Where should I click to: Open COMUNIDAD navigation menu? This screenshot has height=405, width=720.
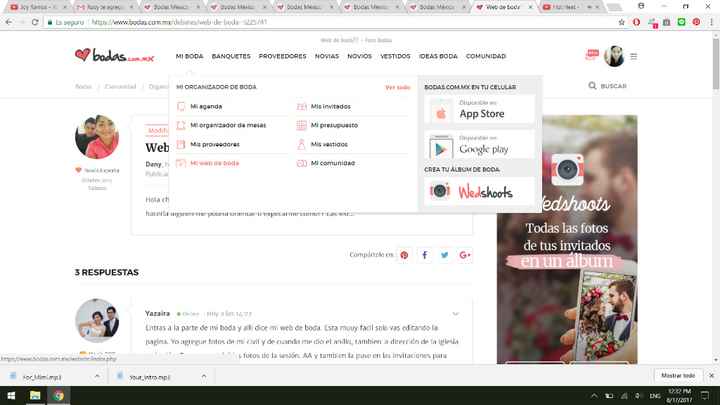486,56
